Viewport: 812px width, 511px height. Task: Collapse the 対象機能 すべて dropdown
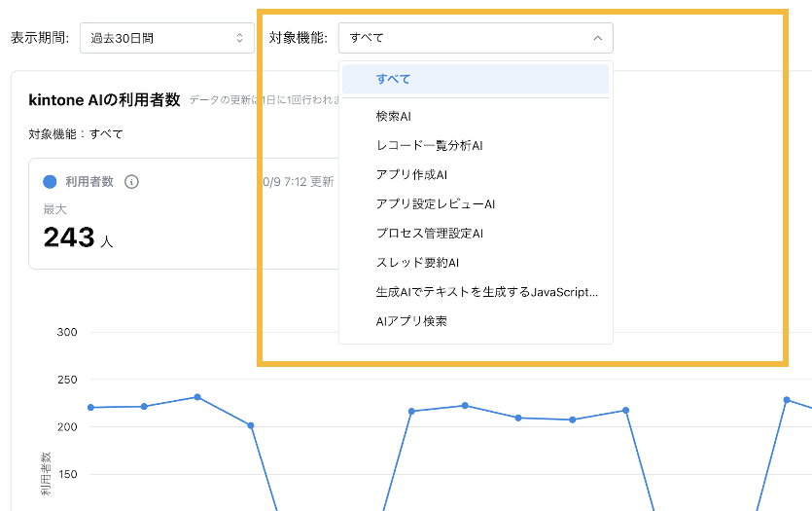476,38
